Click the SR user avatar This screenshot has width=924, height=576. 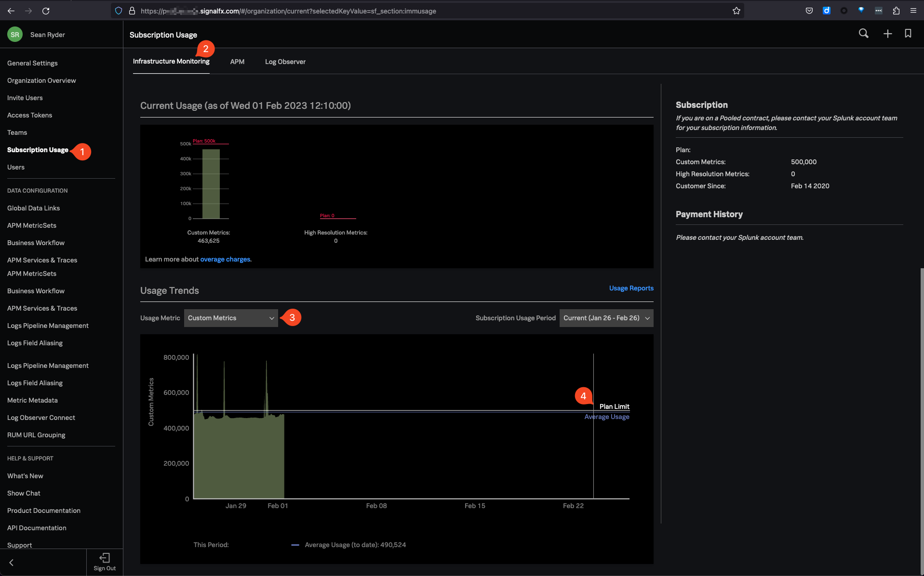[15, 35]
